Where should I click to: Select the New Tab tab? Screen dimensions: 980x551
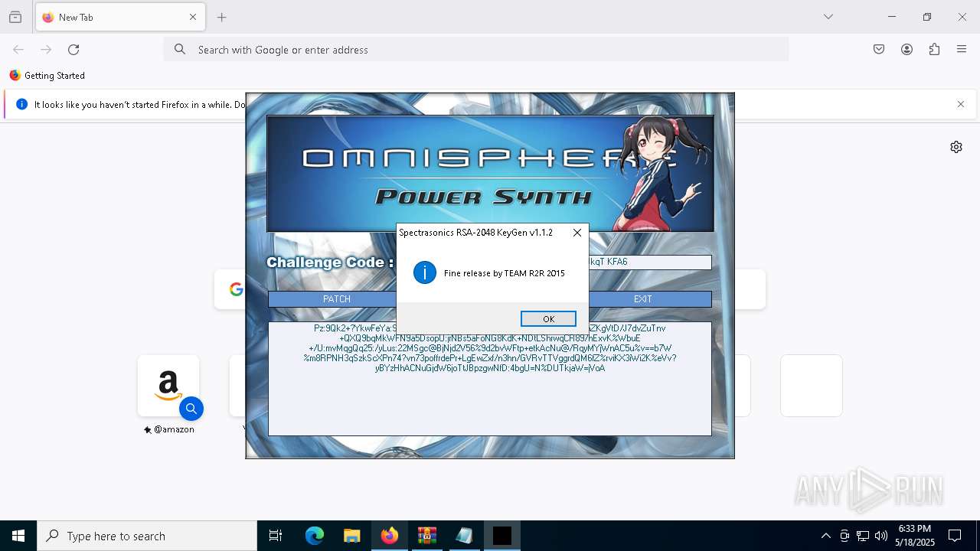(120, 17)
